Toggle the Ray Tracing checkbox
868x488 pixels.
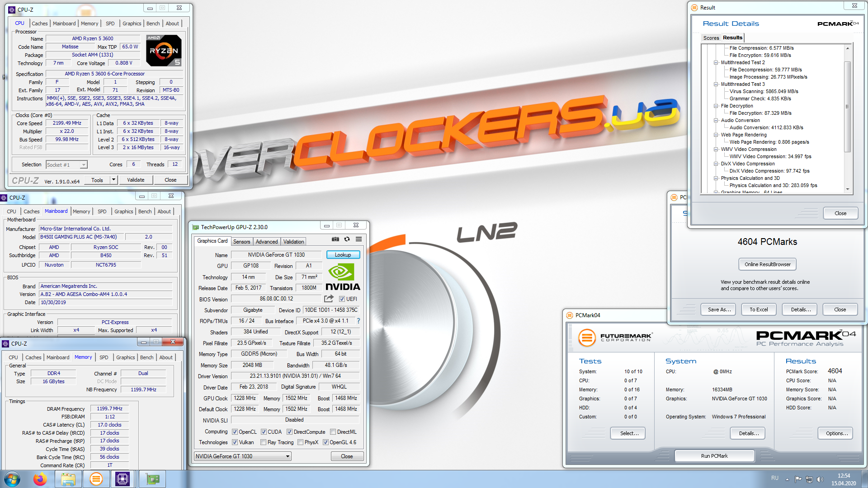pos(264,442)
